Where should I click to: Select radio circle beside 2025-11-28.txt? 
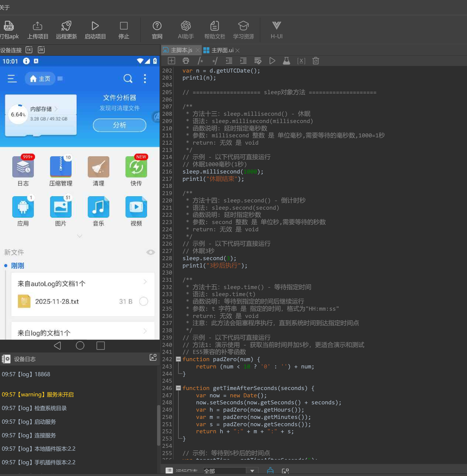click(143, 301)
